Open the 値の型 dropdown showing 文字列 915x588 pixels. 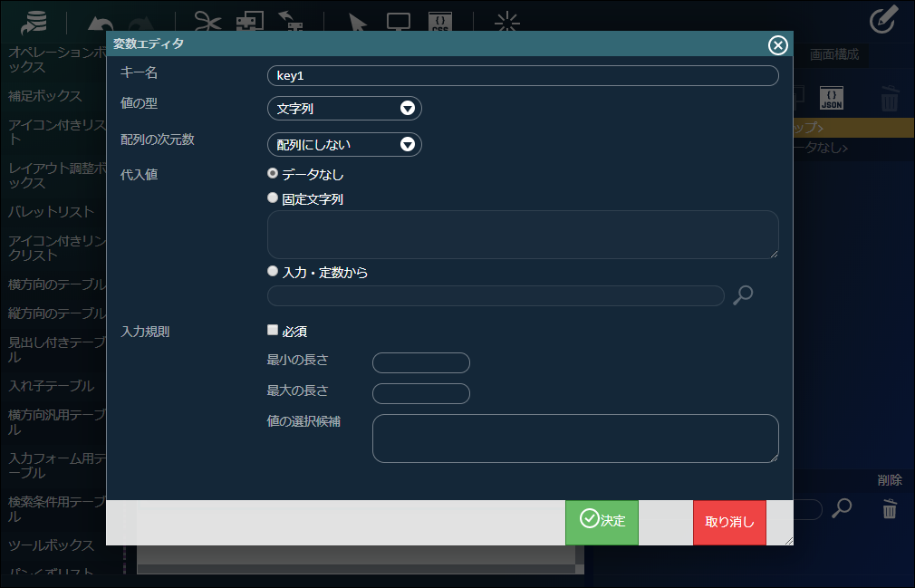344,109
